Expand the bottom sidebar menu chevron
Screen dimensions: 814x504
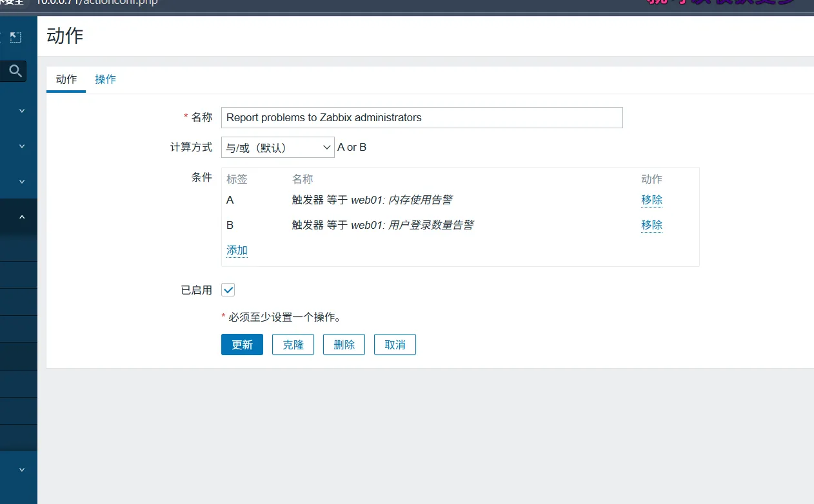tap(22, 470)
